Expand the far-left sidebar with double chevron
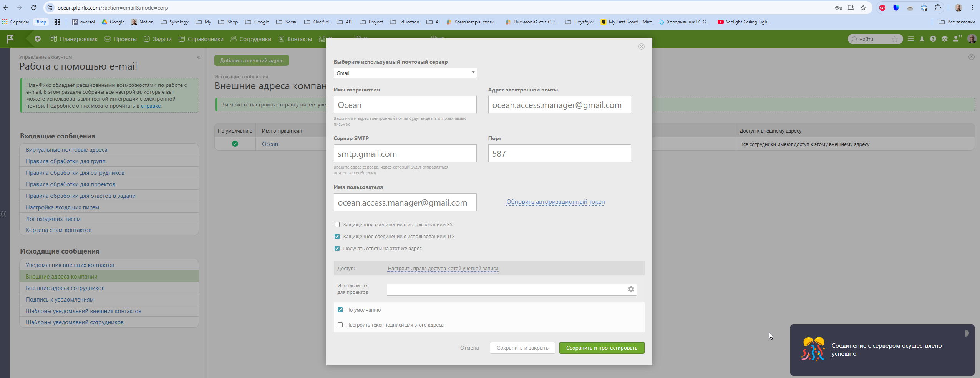 (3, 214)
